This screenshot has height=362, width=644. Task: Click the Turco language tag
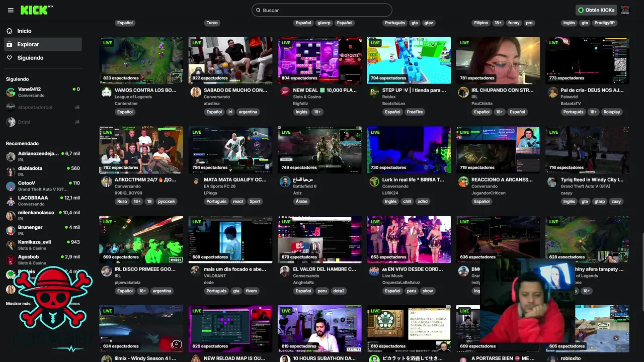click(x=212, y=23)
